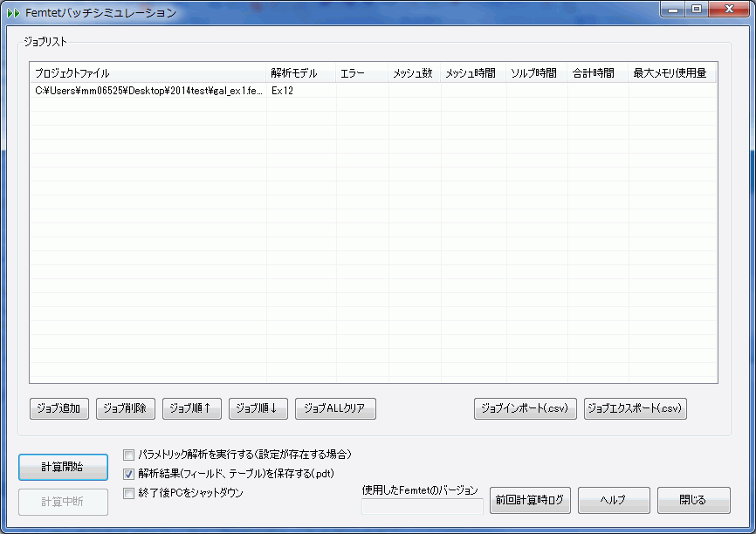756x534 pixels.
Task: Click the Femtet app icon in title bar
Action: pyautogui.click(x=13, y=13)
